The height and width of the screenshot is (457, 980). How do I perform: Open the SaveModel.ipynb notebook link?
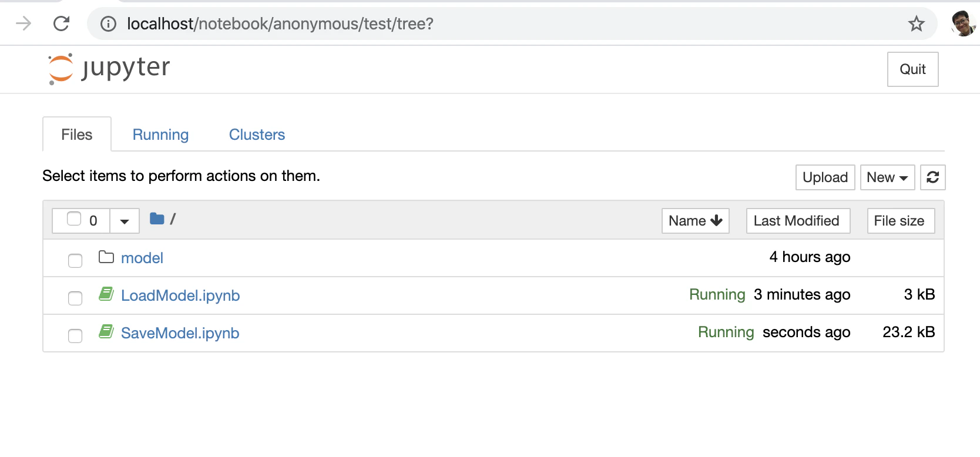pos(180,333)
